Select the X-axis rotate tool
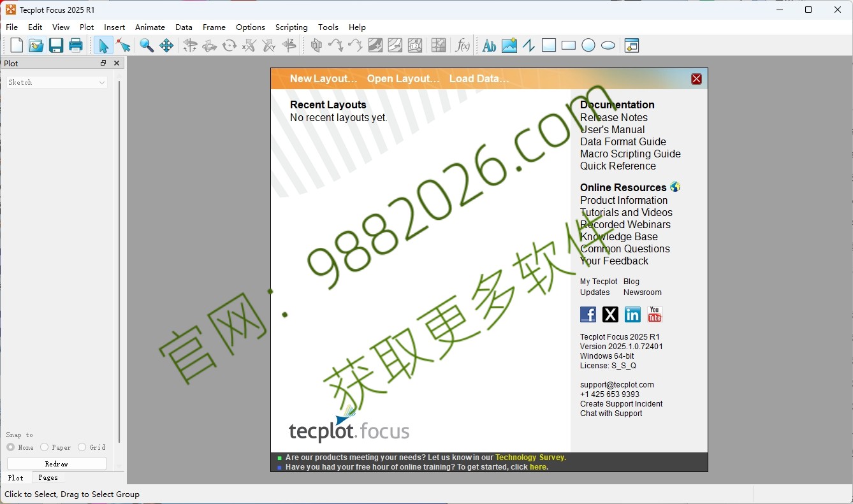The height and width of the screenshot is (504, 853). (x=249, y=45)
